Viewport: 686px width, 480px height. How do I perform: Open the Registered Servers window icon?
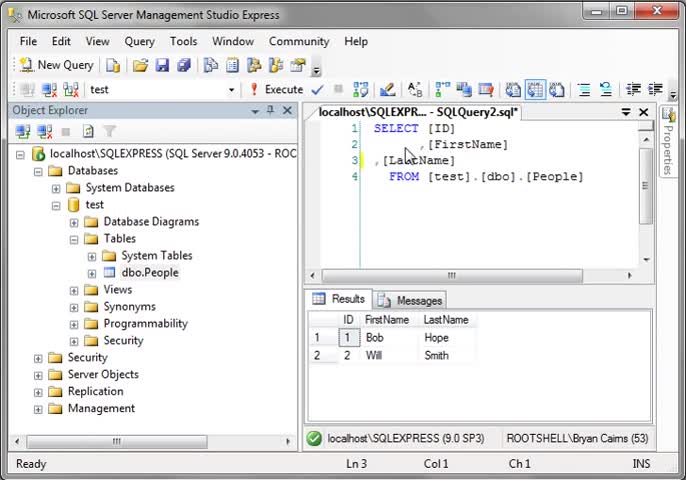211,65
